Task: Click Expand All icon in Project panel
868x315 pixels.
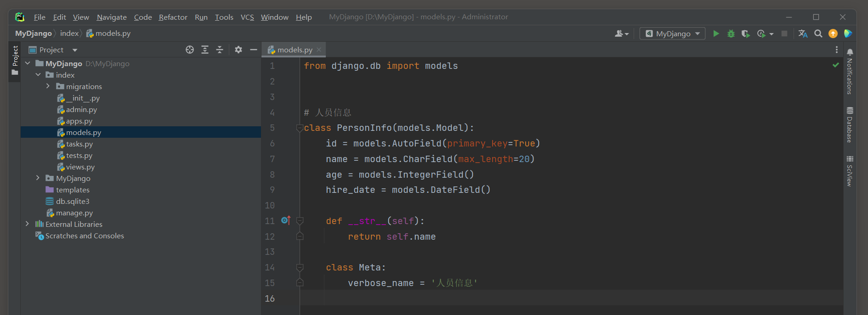Action: pyautogui.click(x=205, y=50)
